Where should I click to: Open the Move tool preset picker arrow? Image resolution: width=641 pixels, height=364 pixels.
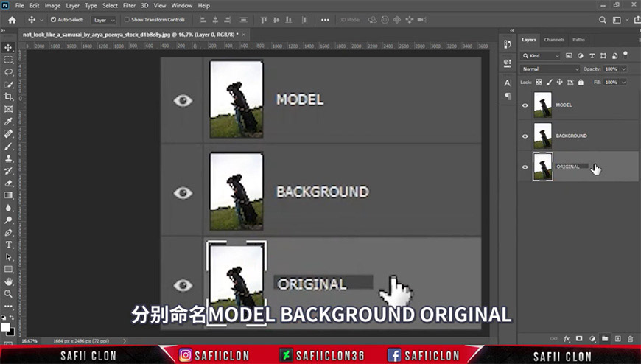click(41, 20)
